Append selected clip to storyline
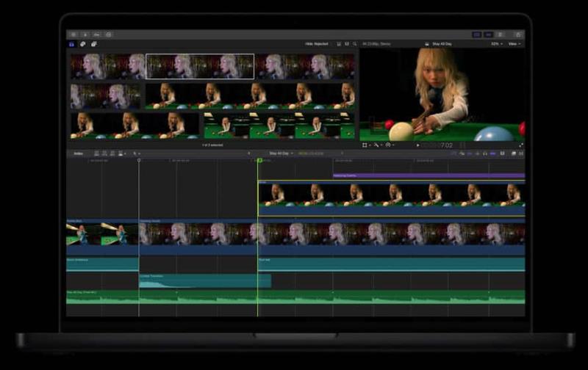The image size is (588, 370). 112,153
